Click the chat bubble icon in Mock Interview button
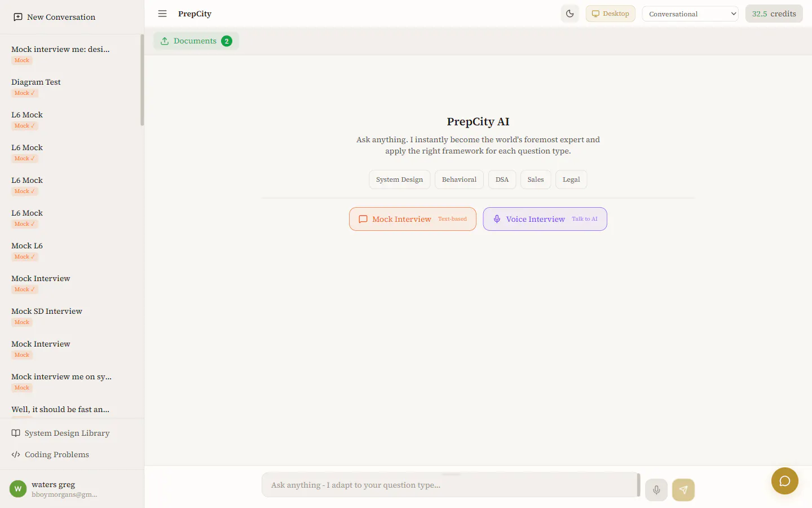Image resolution: width=812 pixels, height=508 pixels. coord(363,219)
